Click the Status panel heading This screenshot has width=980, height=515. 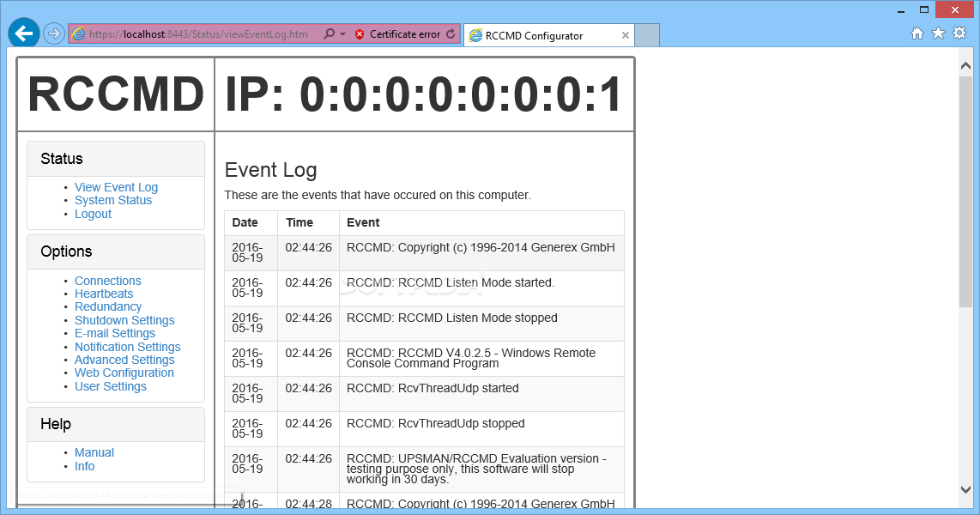(x=116, y=159)
